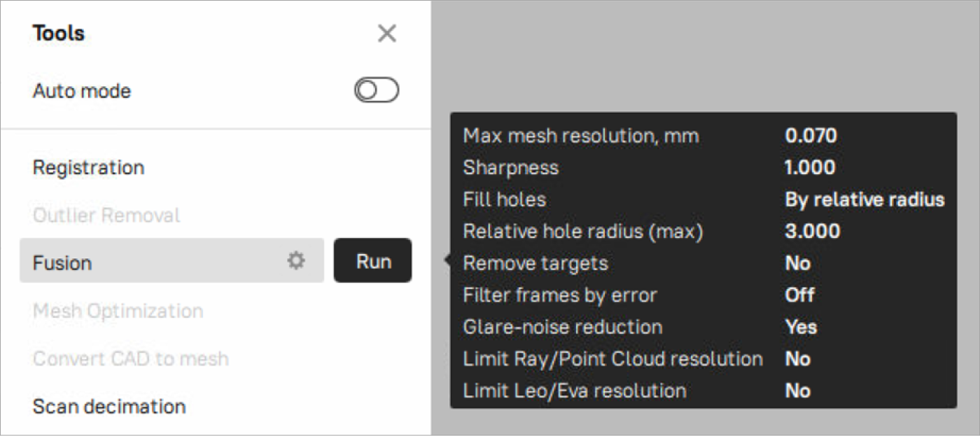Select Fusion in the tools list

pos(62,263)
